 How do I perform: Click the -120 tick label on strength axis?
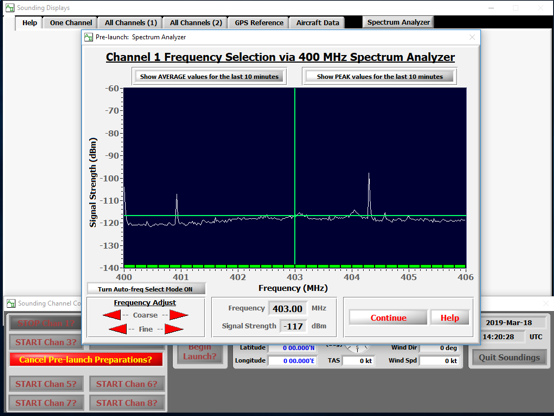pyautogui.click(x=110, y=223)
